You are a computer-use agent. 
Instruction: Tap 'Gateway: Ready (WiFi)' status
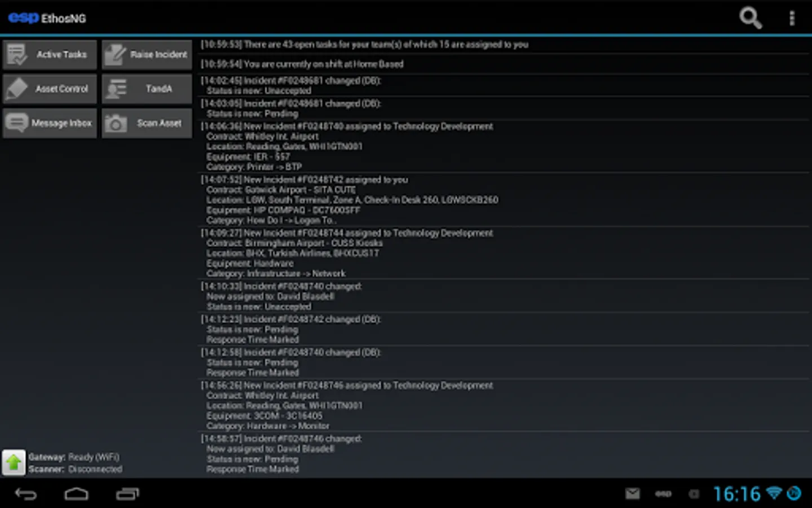(74, 457)
